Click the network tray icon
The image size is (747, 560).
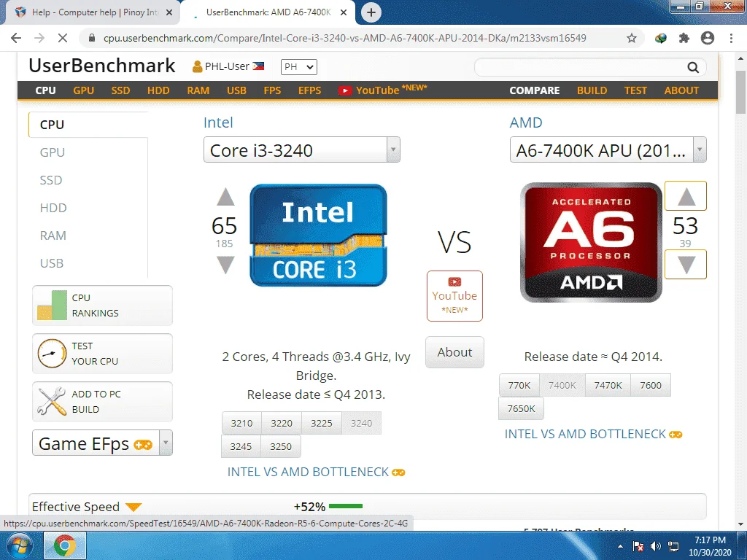(673, 546)
